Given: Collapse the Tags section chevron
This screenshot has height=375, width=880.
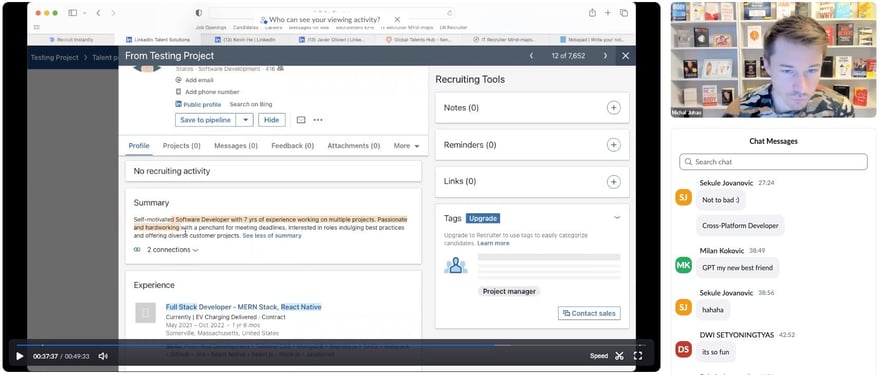Looking at the screenshot, I should coord(617,218).
